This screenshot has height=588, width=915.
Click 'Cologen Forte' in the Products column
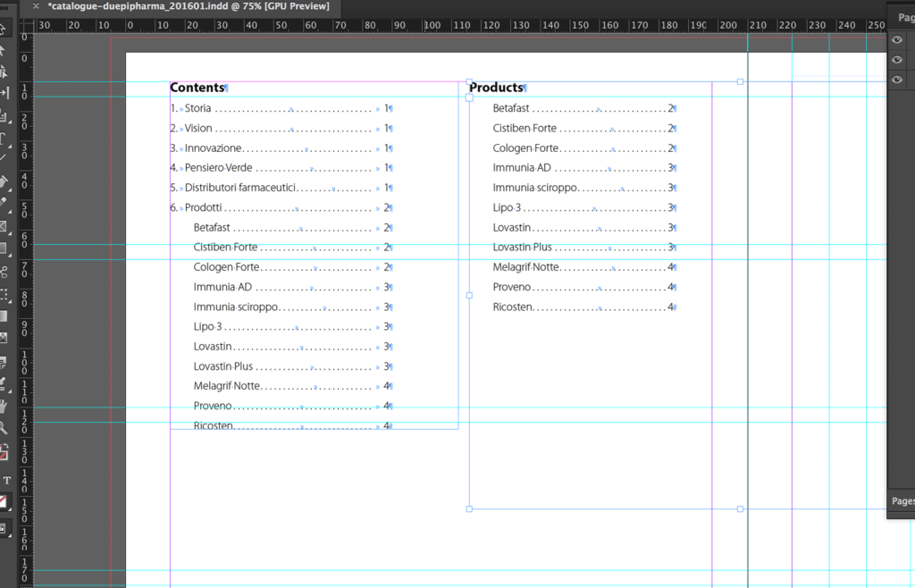525,148
